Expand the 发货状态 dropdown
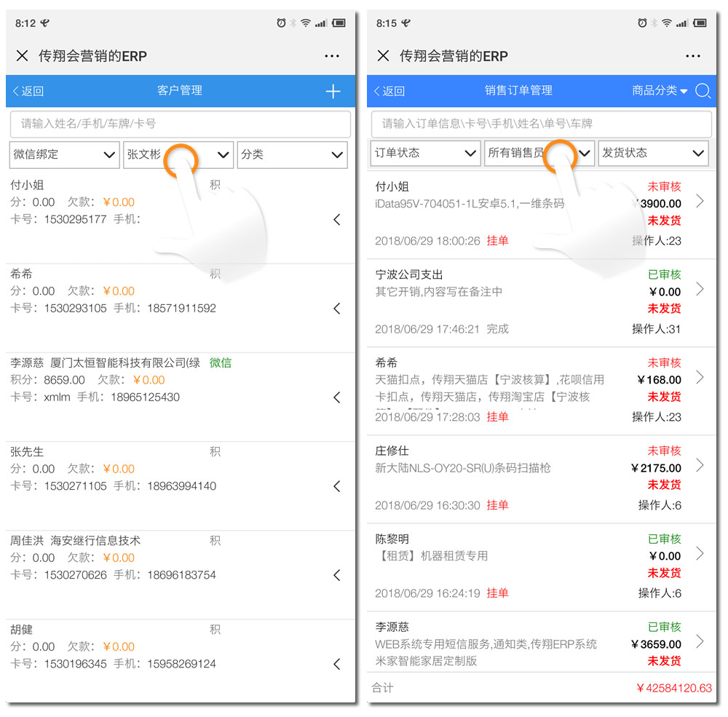Image resolution: width=728 pixels, height=717 pixels. tap(653, 153)
